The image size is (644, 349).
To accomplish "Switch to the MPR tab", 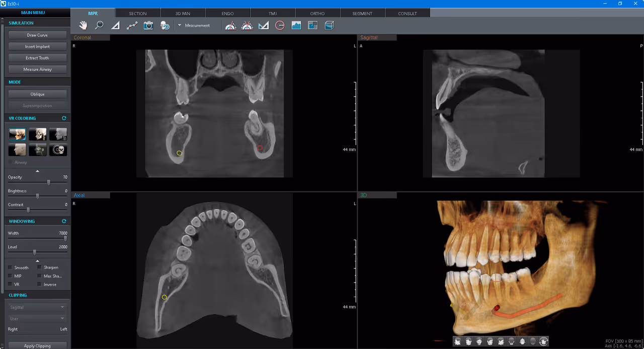I will (93, 13).
